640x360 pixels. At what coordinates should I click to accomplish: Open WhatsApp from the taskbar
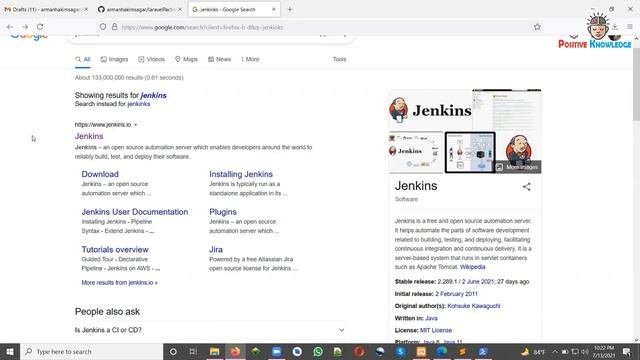click(x=318, y=351)
